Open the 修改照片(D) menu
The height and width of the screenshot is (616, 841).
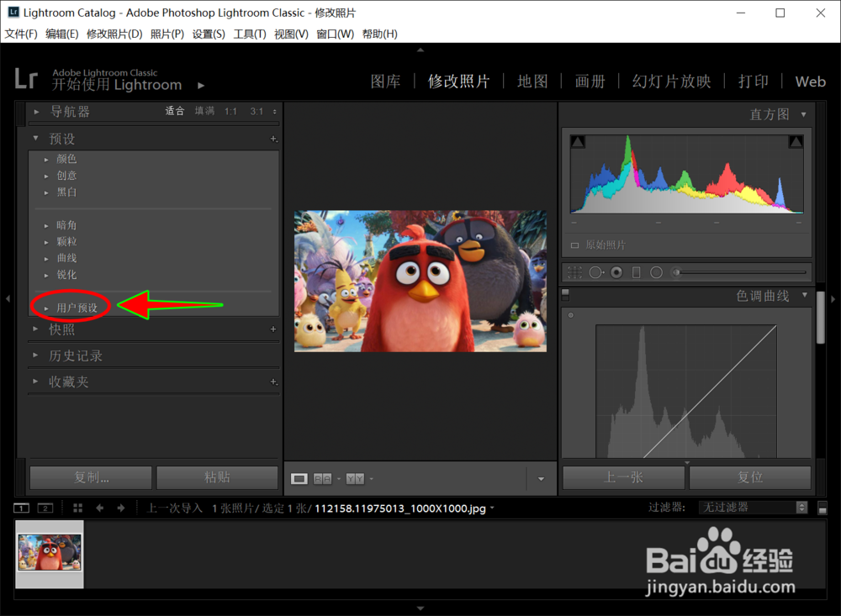[114, 34]
